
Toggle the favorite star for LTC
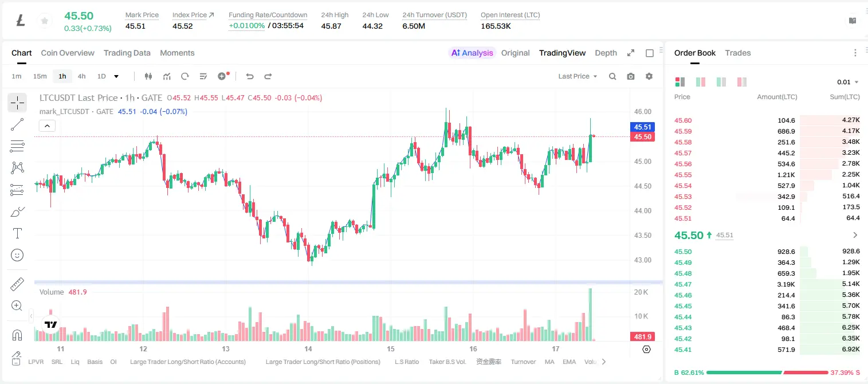[x=44, y=21]
